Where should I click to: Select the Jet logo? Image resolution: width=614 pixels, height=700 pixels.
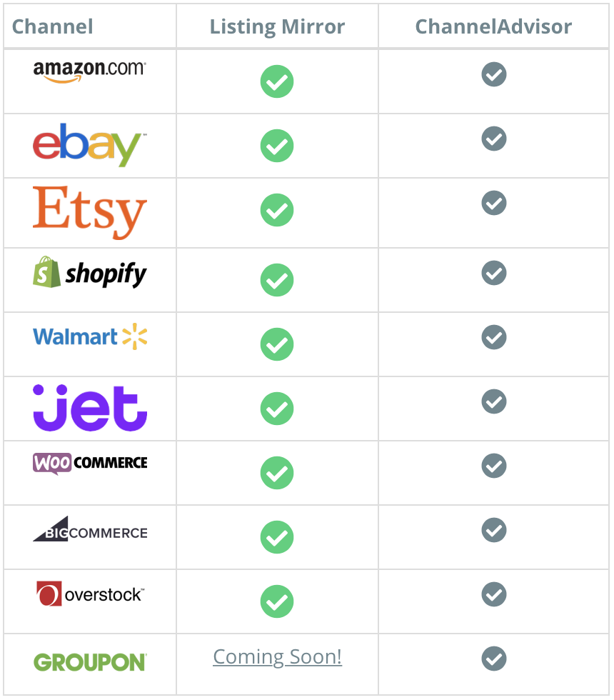point(90,408)
